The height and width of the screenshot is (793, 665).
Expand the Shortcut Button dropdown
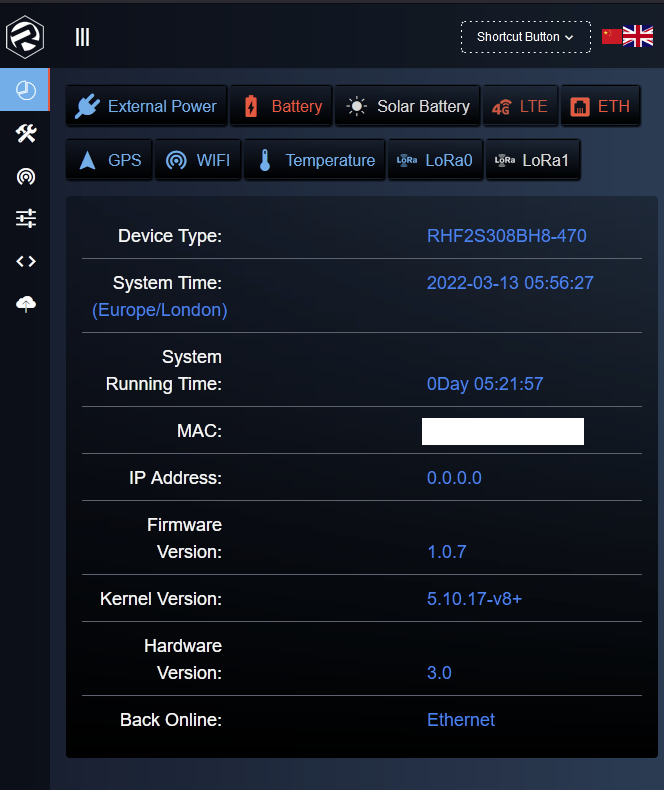pos(525,37)
